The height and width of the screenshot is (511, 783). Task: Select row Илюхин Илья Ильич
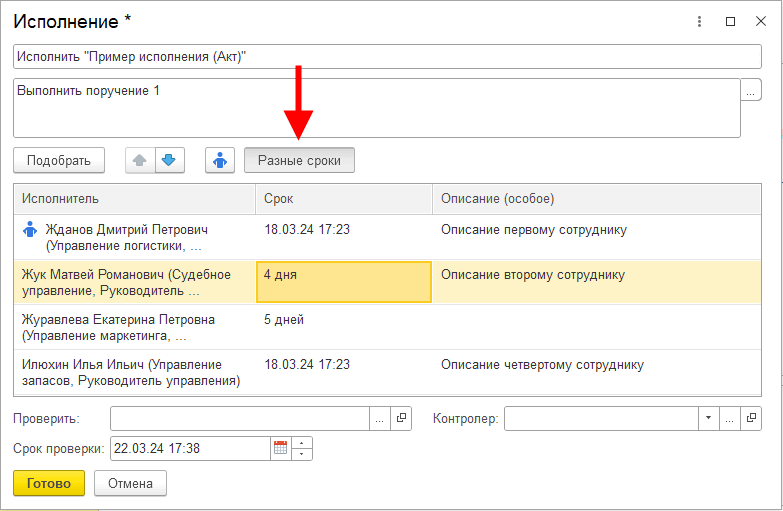[388, 372]
